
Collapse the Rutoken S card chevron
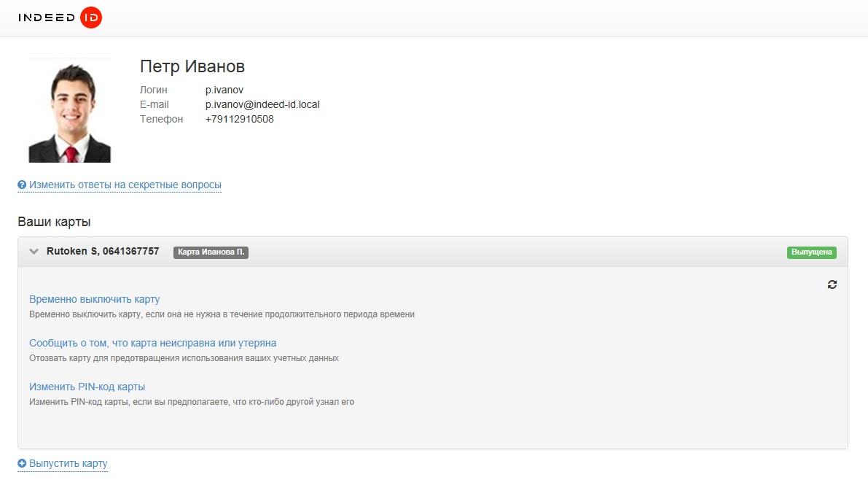[x=34, y=252]
